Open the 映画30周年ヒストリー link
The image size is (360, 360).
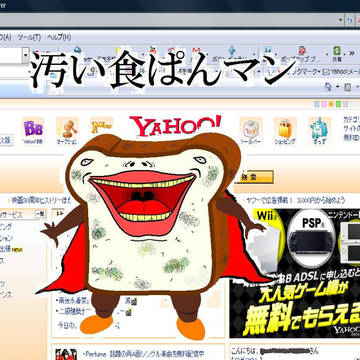tap(40, 201)
